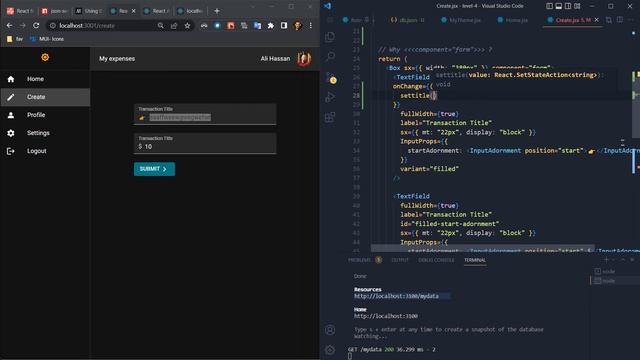Open Run and Debug view in VS Code
Image resolution: width=640 pixels, height=360 pixels.
pos(330,97)
